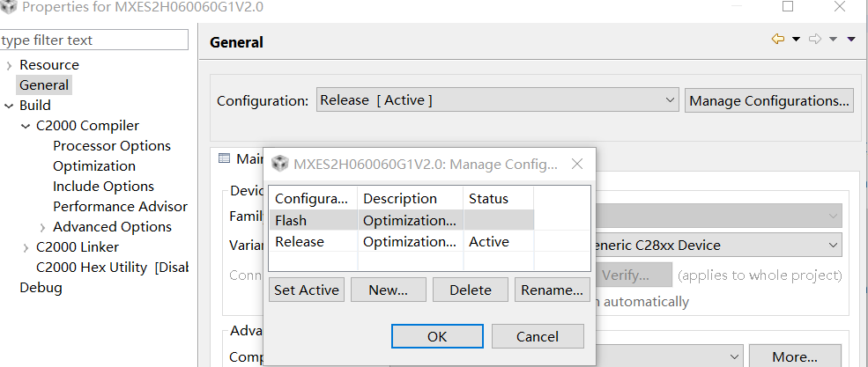Click the back navigation arrow icon
868x367 pixels.
tap(777, 40)
